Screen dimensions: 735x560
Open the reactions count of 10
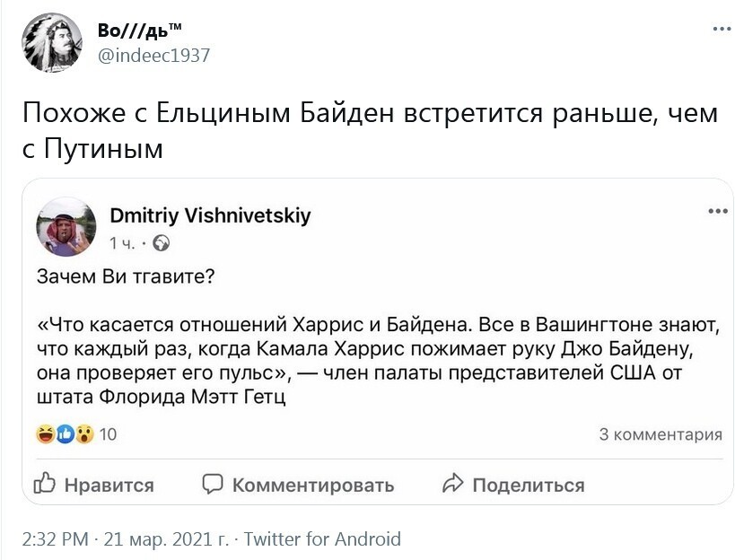[108, 434]
